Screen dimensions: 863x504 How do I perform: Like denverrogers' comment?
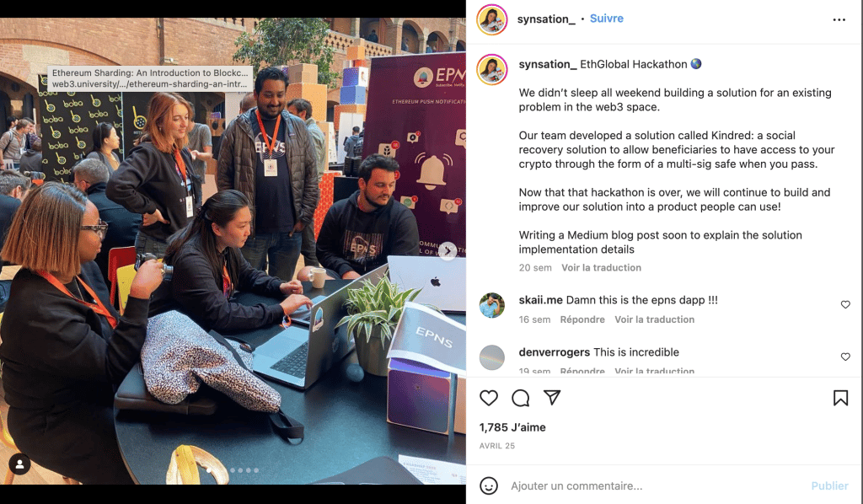click(845, 357)
